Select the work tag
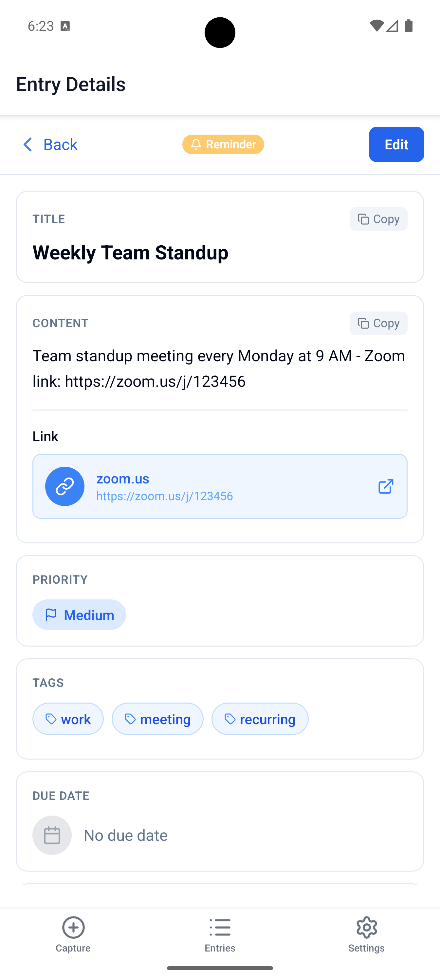The width and height of the screenshot is (440, 980). click(x=68, y=719)
